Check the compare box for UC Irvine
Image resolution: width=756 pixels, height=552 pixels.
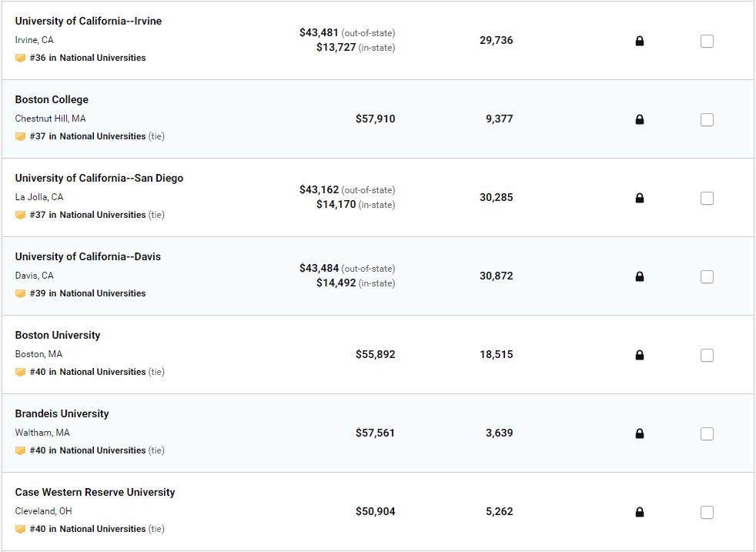[707, 42]
